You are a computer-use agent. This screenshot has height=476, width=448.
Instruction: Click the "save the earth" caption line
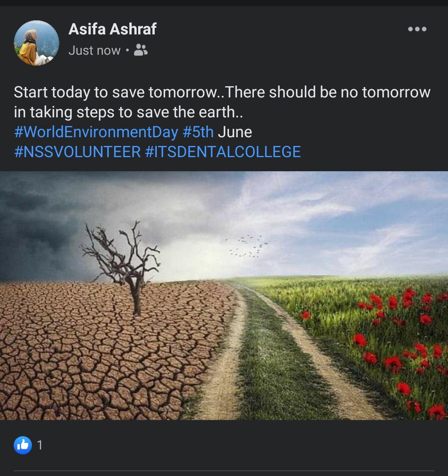(x=128, y=112)
